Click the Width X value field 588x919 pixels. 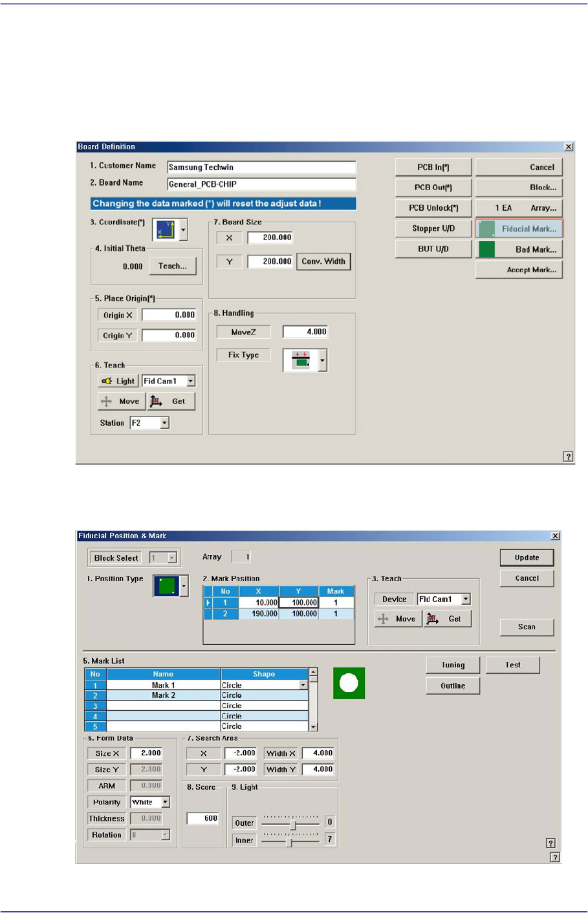(x=318, y=753)
